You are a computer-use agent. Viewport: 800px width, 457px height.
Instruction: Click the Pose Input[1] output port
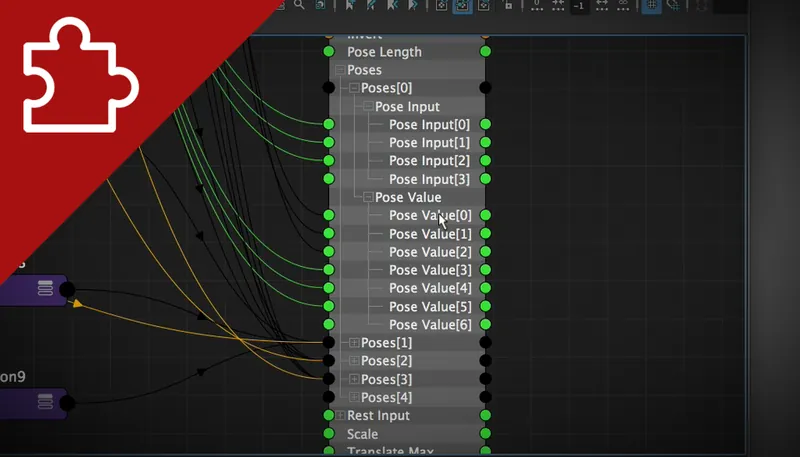[x=486, y=142]
